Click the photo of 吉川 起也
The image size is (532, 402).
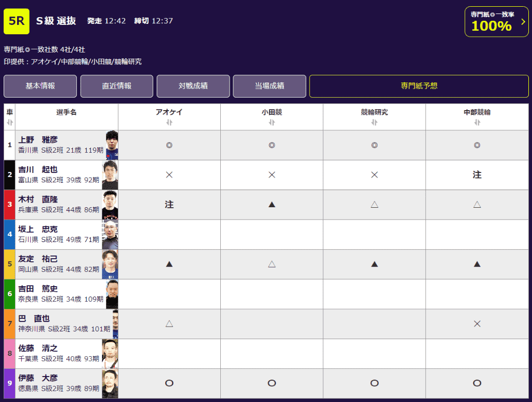[x=110, y=175]
